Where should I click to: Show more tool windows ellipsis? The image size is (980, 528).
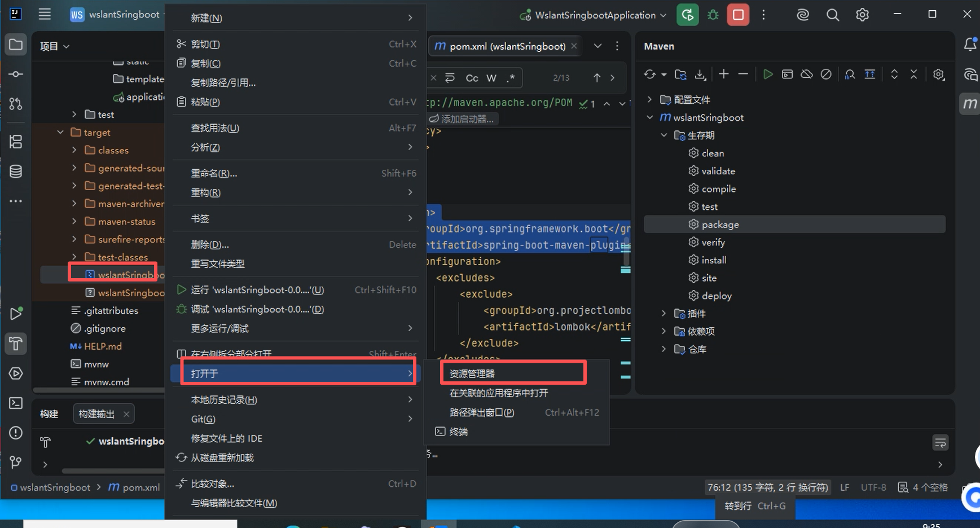coord(16,201)
